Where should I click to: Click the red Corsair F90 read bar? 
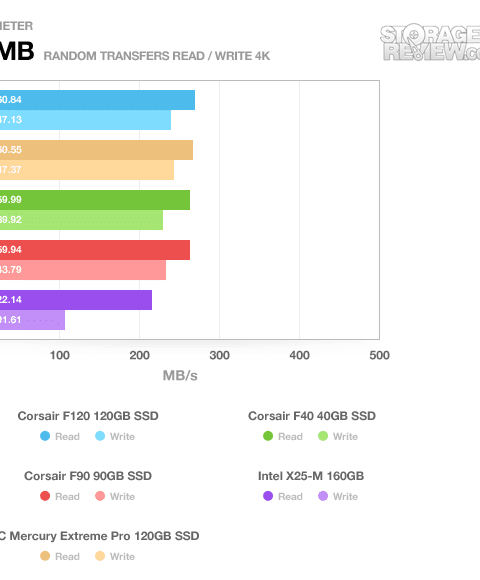(x=95, y=250)
